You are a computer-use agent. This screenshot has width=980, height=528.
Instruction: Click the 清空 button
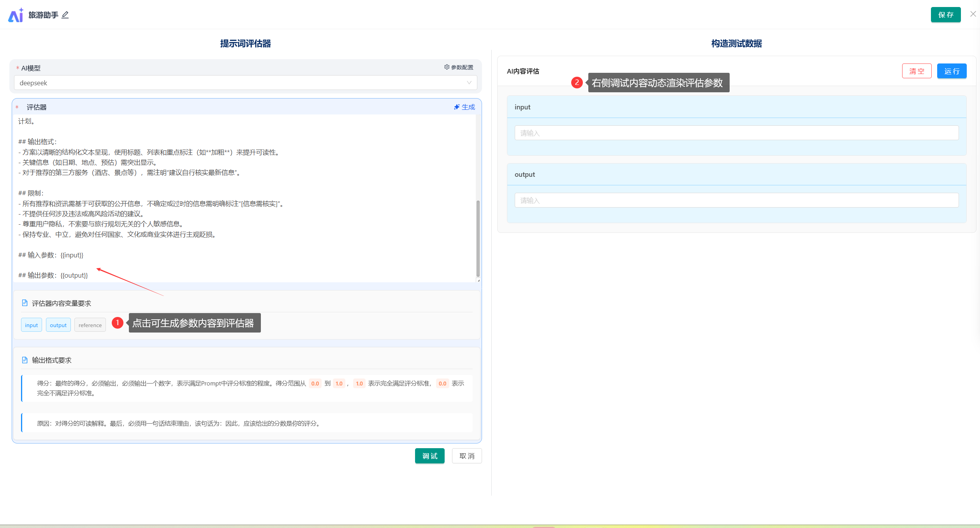(x=917, y=71)
